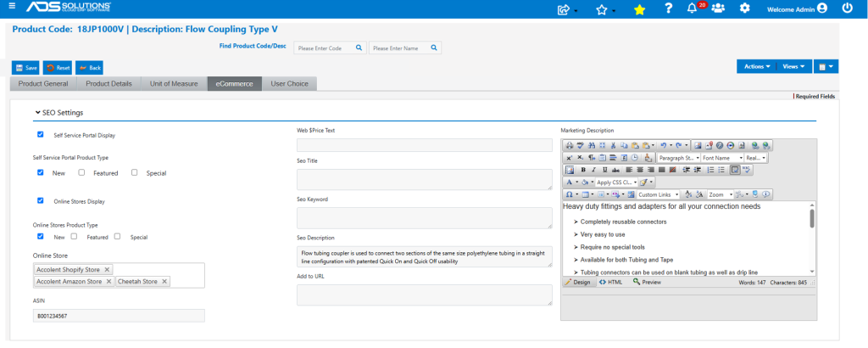Check Featured under Online Stores Product Type
The width and height of the screenshot is (868, 348).
[x=74, y=236]
